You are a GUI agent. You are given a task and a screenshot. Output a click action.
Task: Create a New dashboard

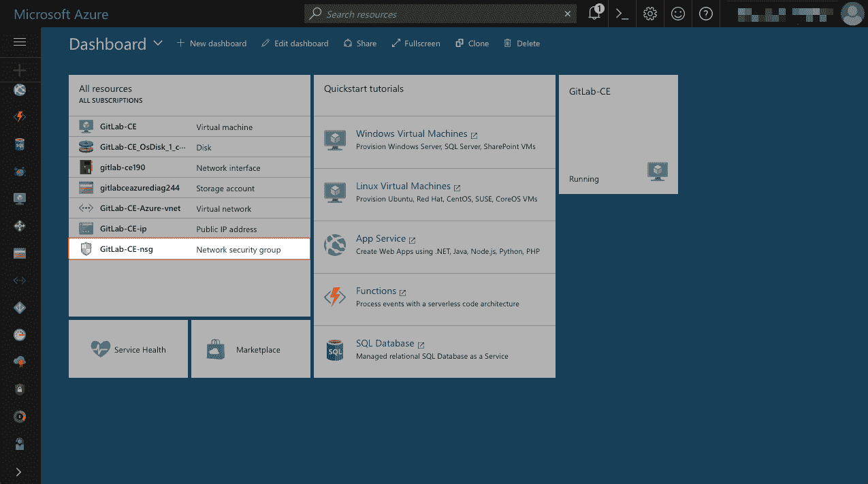[211, 43]
